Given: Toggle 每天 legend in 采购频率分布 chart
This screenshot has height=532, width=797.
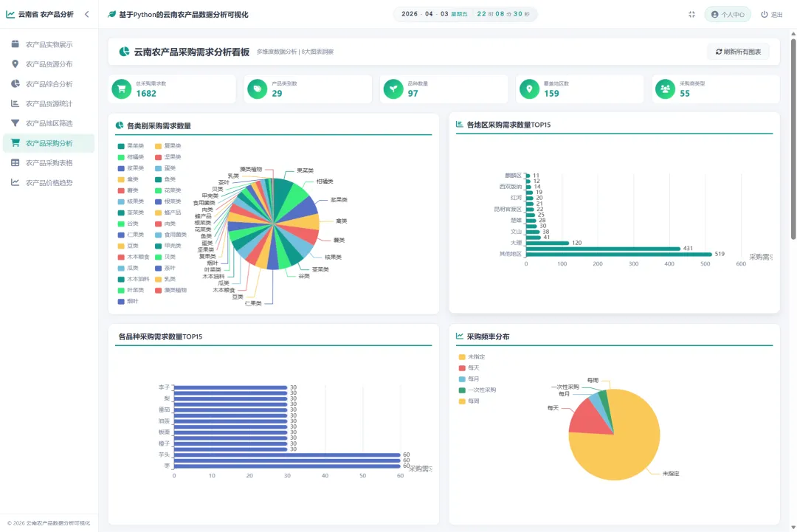Looking at the screenshot, I should click(x=469, y=368).
